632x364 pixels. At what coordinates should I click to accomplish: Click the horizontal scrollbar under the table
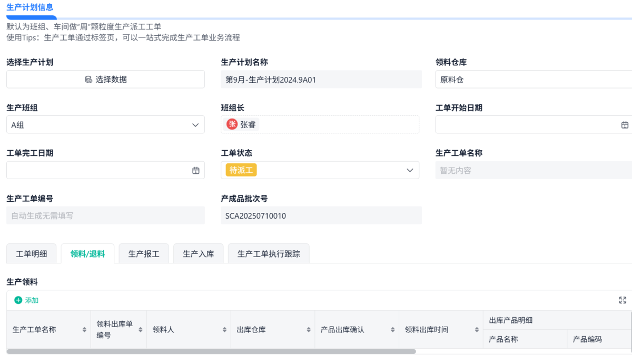pyautogui.click(x=211, y=351)
